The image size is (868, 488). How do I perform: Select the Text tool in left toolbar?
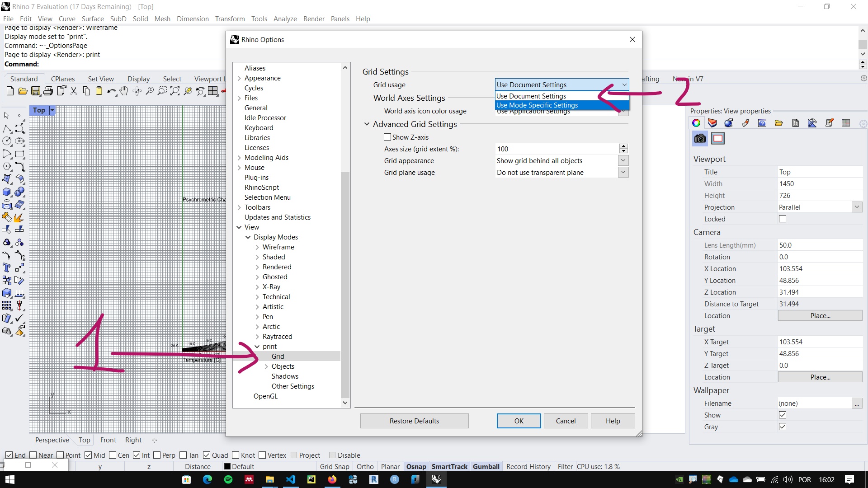7,267
